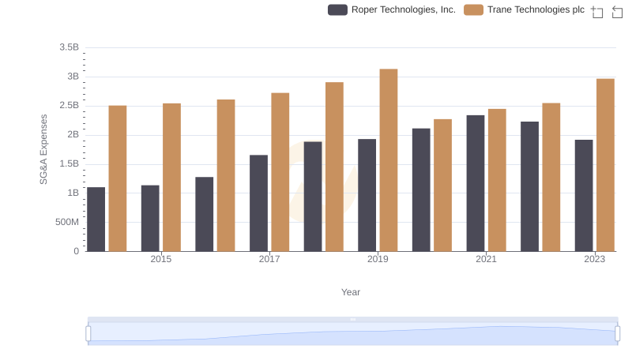Click the zoom reset icon

pos(617,12)
